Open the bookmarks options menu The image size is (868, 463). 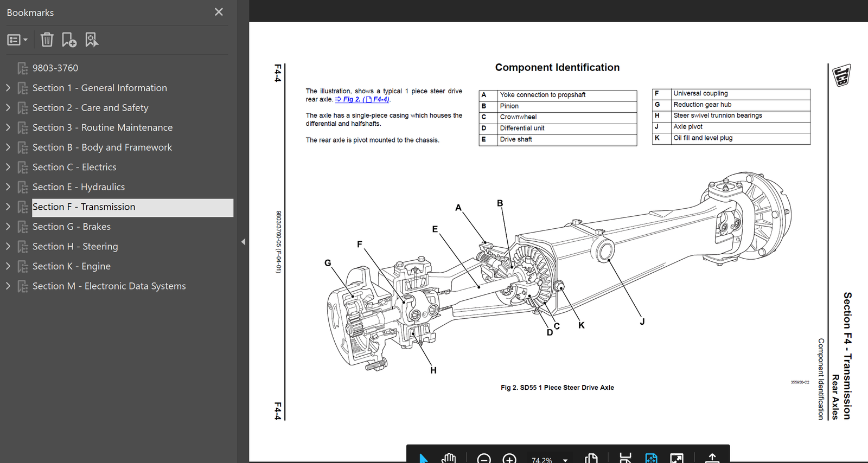[17, 40]
